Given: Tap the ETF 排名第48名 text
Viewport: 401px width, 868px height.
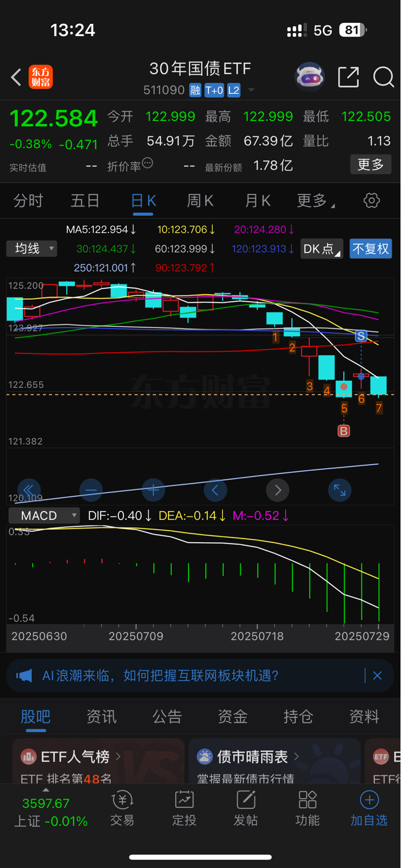Looking at the screenshot, I should (x=66, y=779).
